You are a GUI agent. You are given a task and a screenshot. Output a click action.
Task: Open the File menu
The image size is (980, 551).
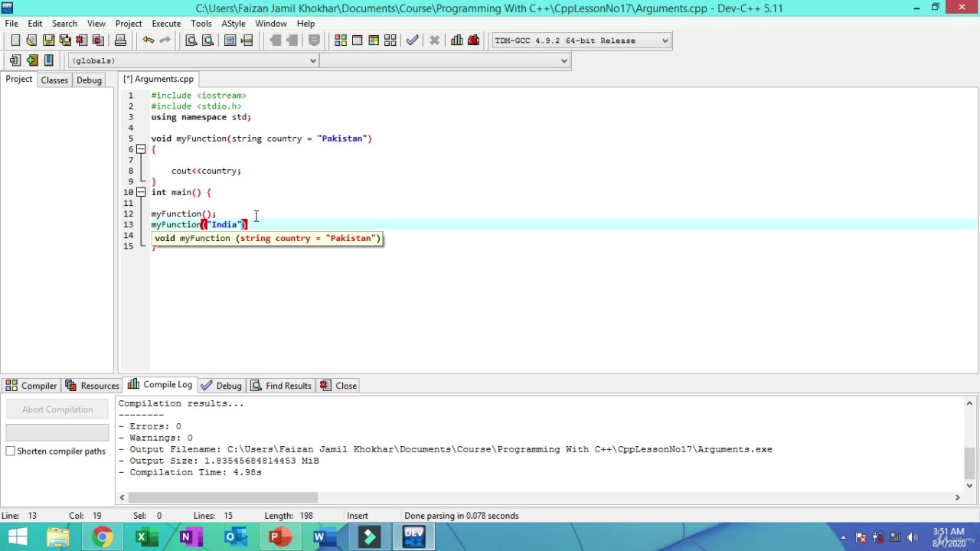[x=11, y=24]
